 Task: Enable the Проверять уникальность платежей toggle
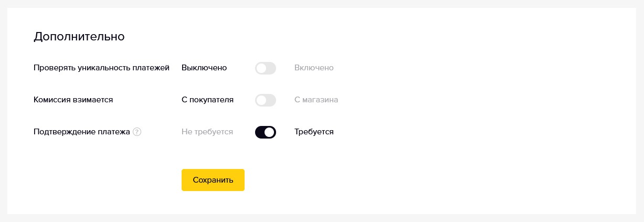click(x=266, y=68)
